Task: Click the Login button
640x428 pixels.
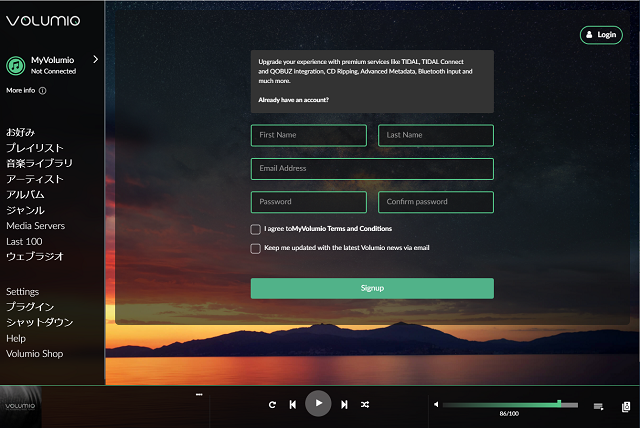Action: pyautogui.click(x=601, y=35)
